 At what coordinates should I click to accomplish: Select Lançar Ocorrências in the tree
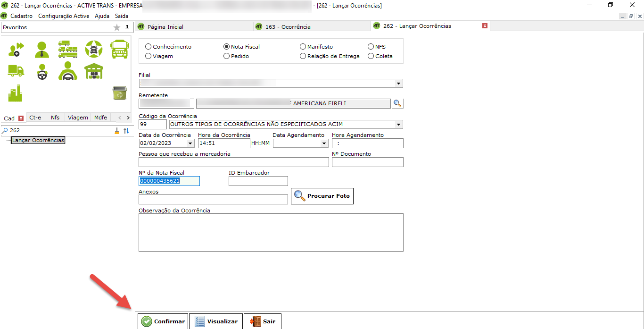pos(38,140)
